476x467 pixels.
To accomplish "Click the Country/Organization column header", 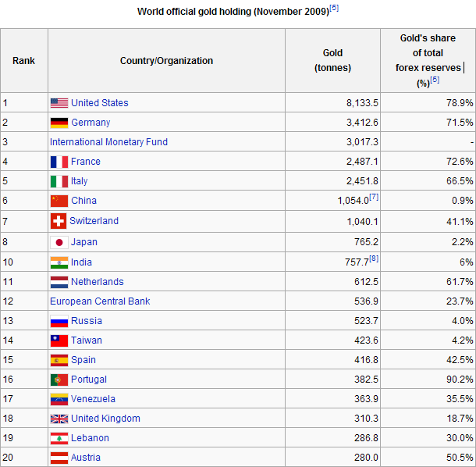I will 166,61.
